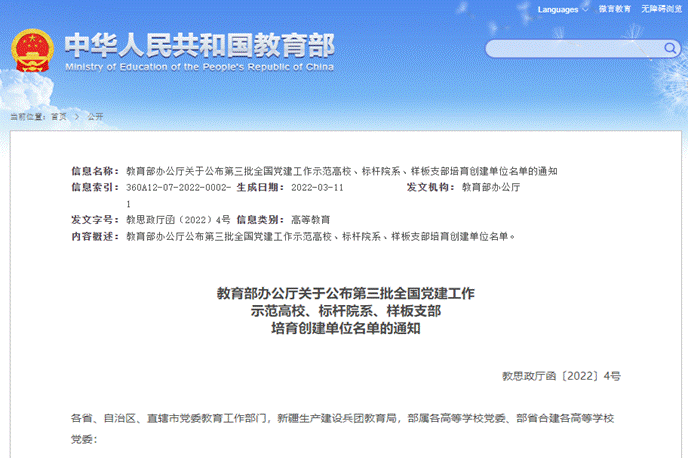Open the 微言教育 link
Viewport: 688px width, 458px height.
pyautogui.click(x=615, y=9)
